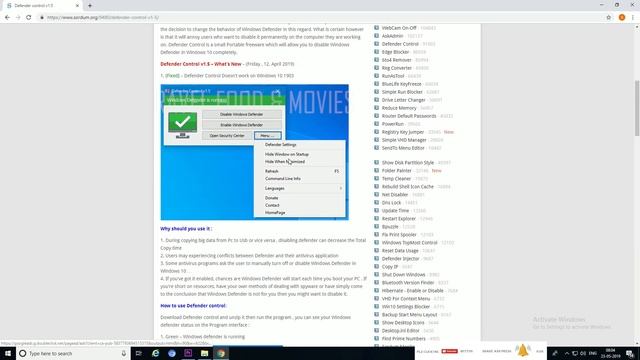640x360 pixels.
Task: Click the icon beside BlueLife KeyFreeze
Action: tap(376, 84)
